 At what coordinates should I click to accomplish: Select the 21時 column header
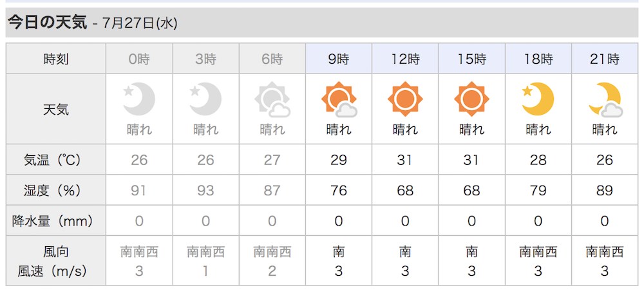click(605, 59)
